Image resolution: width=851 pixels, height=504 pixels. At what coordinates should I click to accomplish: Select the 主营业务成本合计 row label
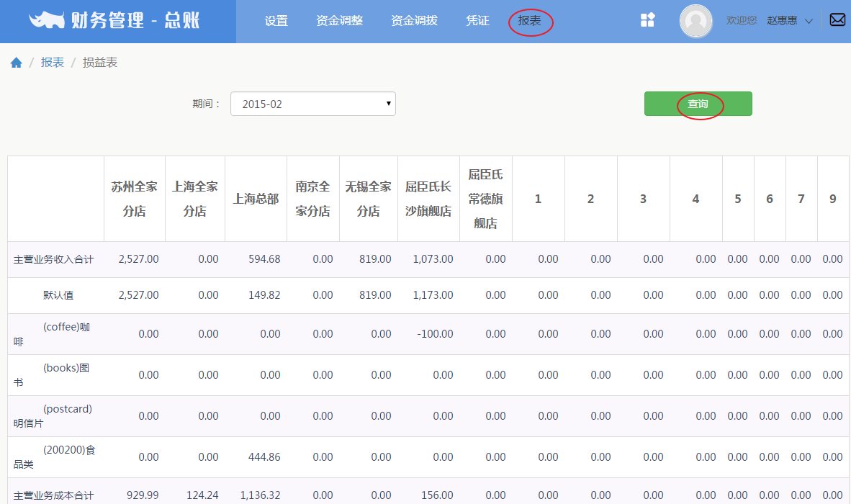(53, 495)
